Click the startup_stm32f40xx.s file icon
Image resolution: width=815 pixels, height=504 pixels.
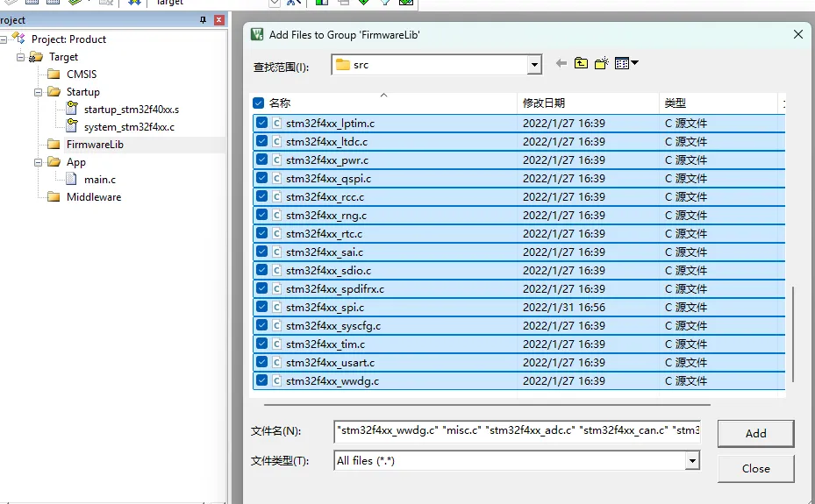(x=72, y=109)
